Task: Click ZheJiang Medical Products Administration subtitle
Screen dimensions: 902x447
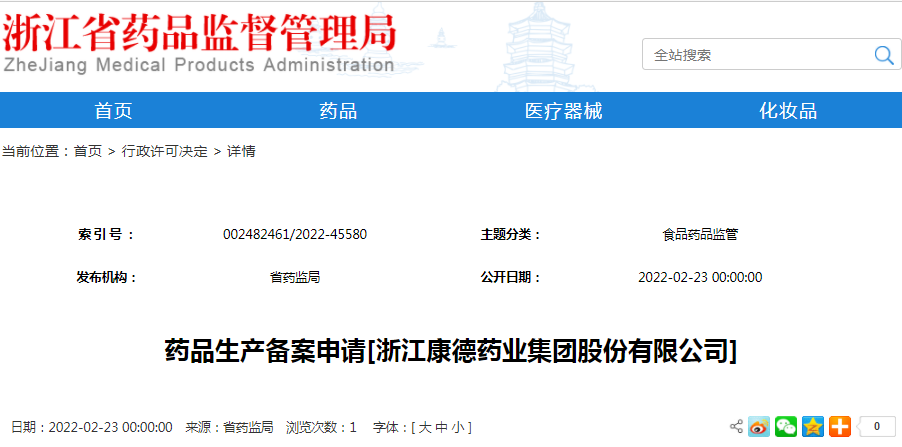Action: 198,64
